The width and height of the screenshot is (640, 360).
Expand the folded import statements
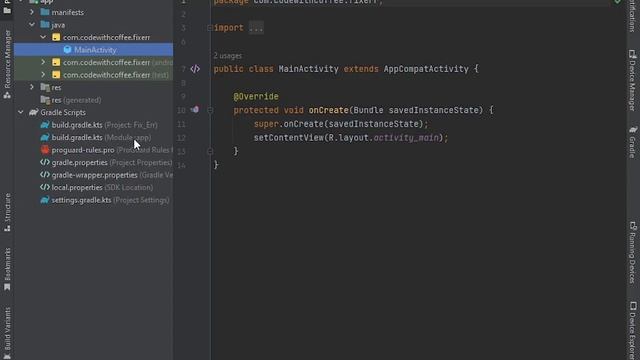(x=209, y=28)
